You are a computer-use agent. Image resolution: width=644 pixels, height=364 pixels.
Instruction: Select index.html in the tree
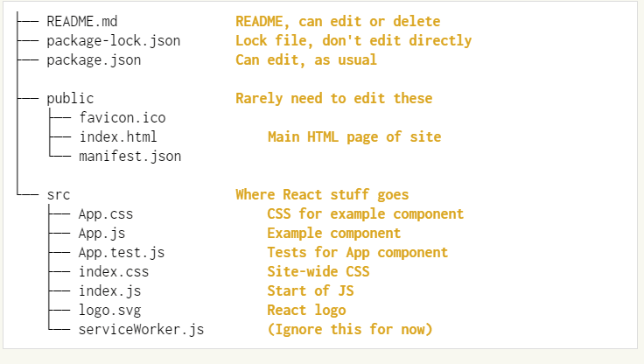(x=118, y=136)
